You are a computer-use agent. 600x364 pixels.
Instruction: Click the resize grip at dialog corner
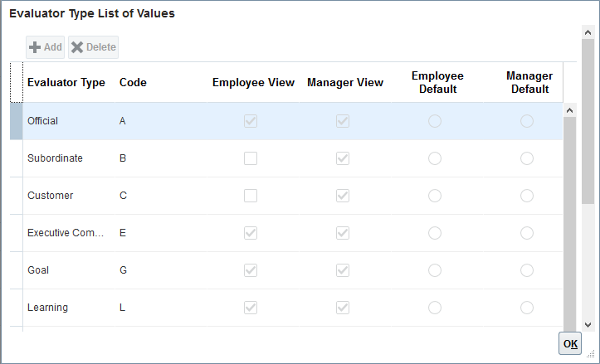592,356
